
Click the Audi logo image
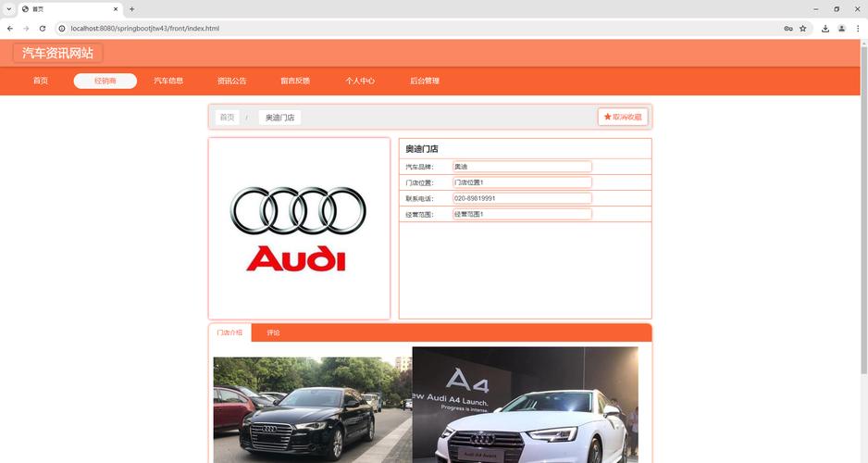299,229
